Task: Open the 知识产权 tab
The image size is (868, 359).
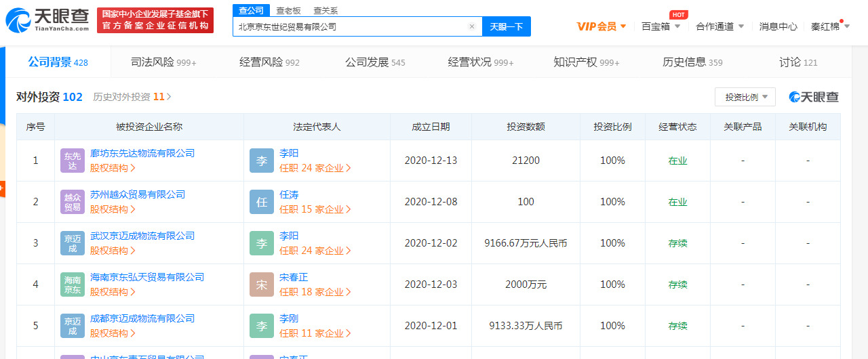Action: 587,62
